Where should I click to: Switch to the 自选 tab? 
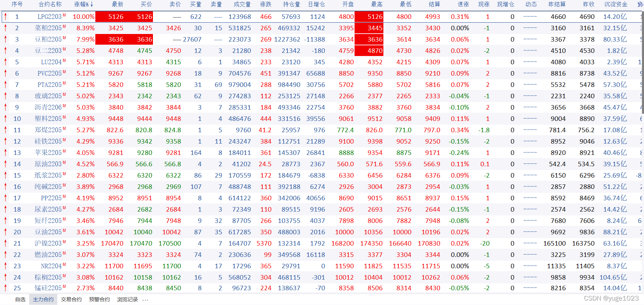20,300
